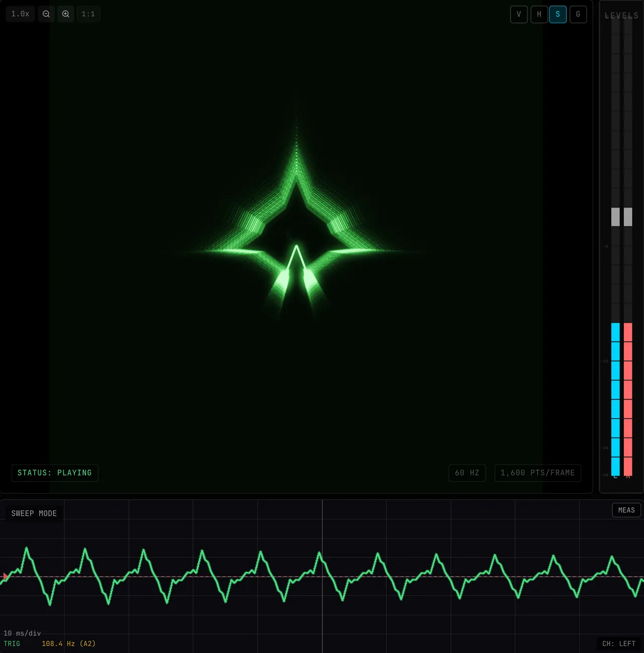Click the 60 HZ refresh rate badge
Viewport: 644px width, 653px height.
467,473
